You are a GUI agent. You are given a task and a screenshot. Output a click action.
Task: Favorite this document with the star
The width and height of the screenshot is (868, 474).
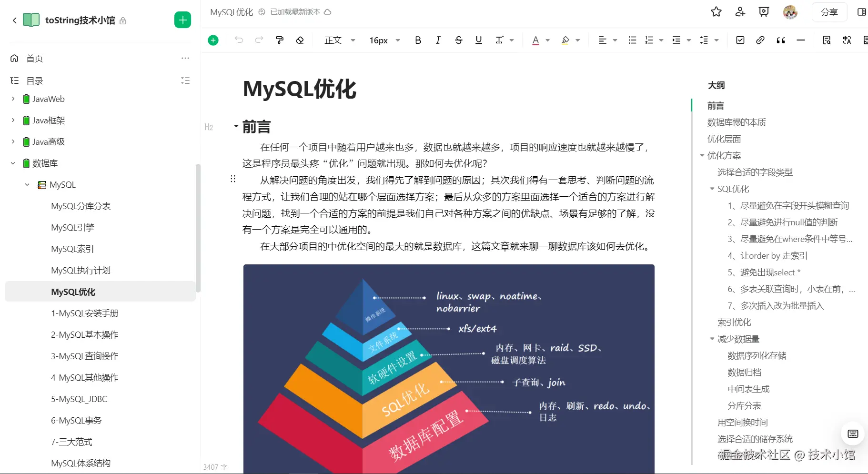(716, 12)
